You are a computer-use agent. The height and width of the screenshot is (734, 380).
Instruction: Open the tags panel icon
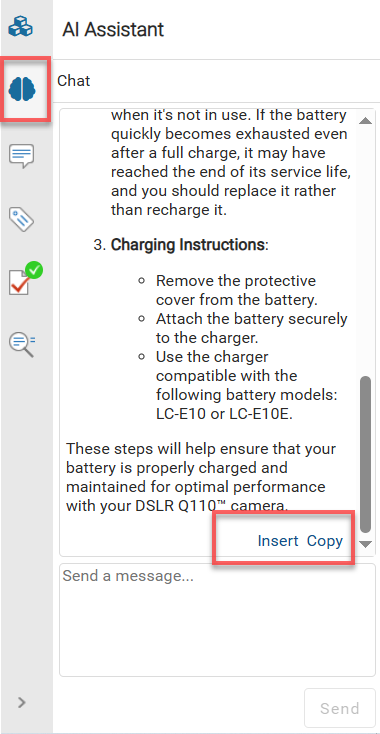[x=22, y=219]
